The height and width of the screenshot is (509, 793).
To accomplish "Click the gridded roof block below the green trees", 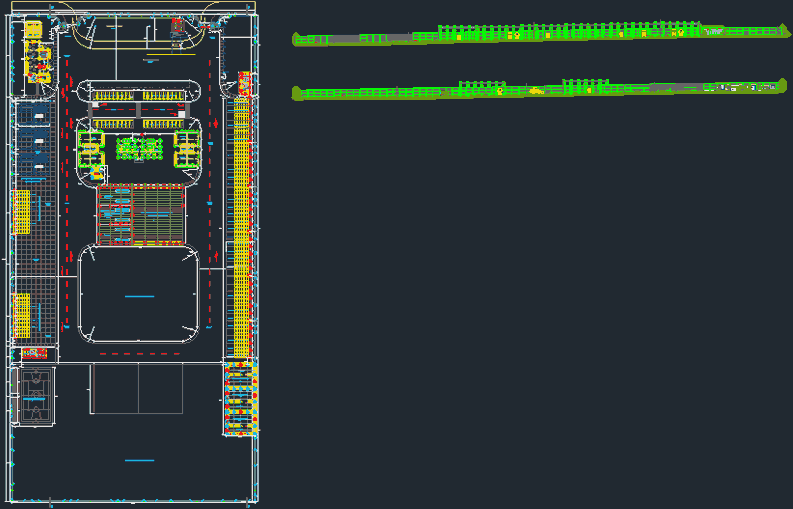I will (142, 214).
